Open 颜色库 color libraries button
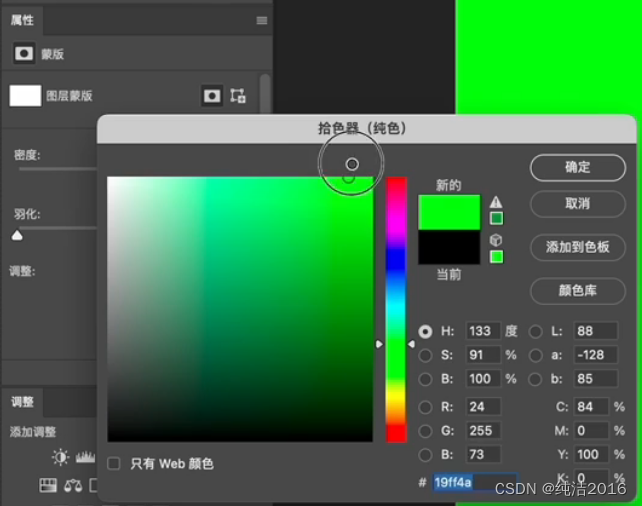The height and width of the screenshot is (506, 642). [x=578, y=291]
